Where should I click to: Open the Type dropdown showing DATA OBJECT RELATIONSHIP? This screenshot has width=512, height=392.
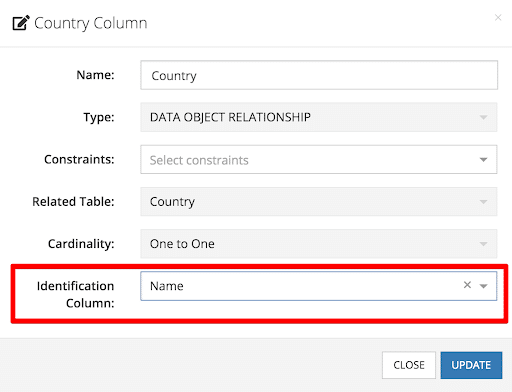[319, 117]
